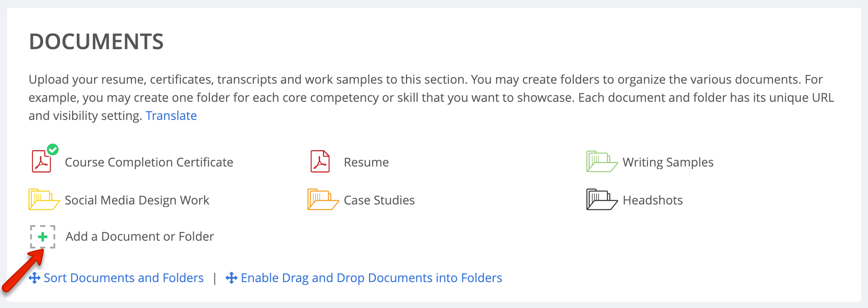Open the green Writing Samples folder icon

coord(602,161)
